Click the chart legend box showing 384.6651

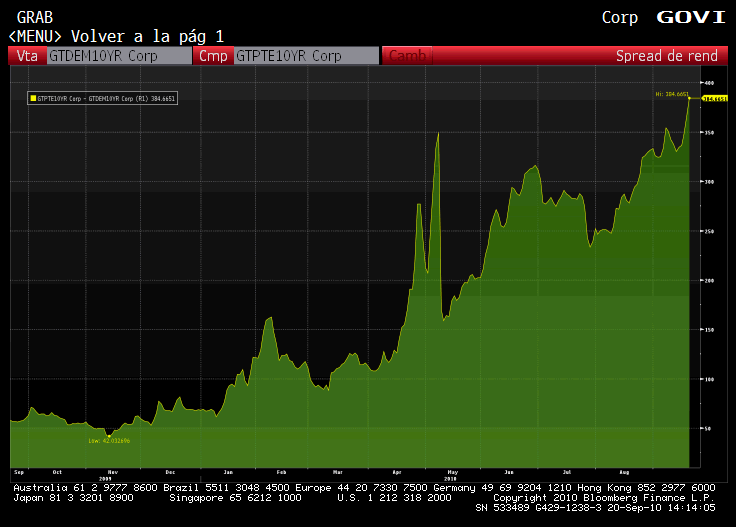click(x=102, y=98)
